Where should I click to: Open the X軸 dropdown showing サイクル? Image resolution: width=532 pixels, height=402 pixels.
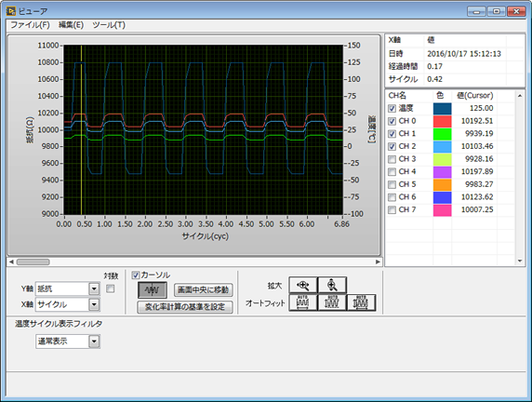(x=68, y=304)
